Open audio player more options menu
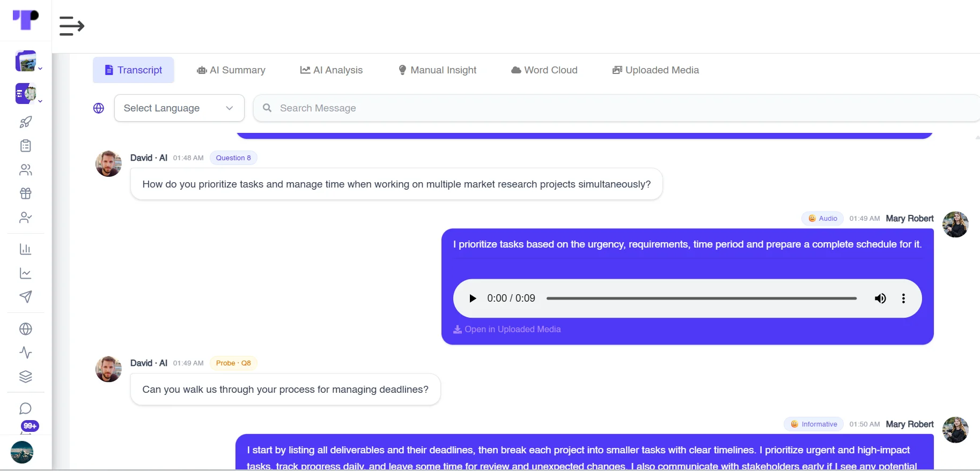 904,298
